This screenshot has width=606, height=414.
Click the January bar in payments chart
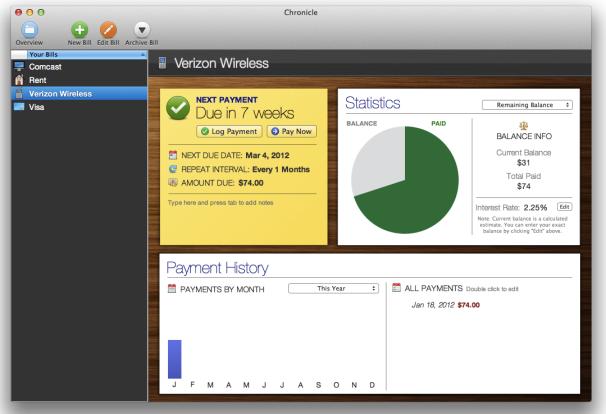pos(174,359)
